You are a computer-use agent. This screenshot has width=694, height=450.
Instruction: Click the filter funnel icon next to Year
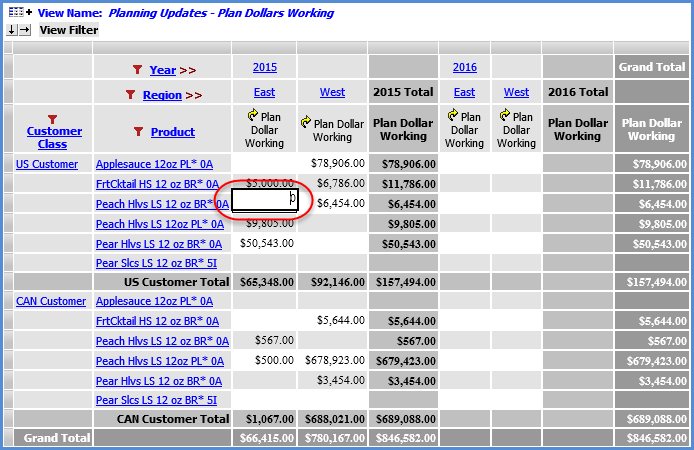137,70
